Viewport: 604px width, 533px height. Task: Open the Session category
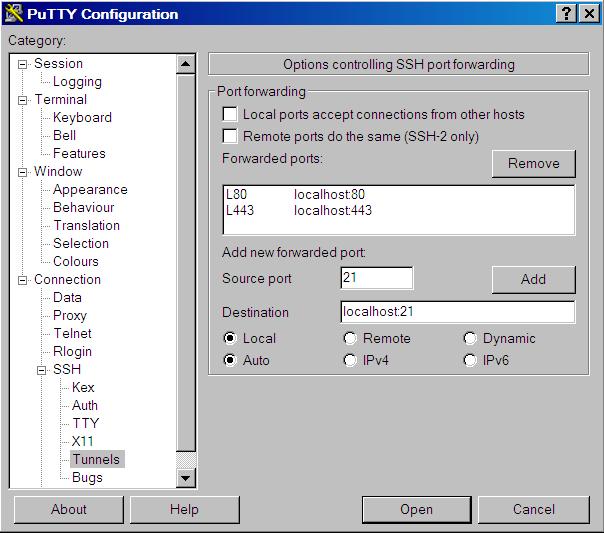pyautogui.click(x=58, y=64)
